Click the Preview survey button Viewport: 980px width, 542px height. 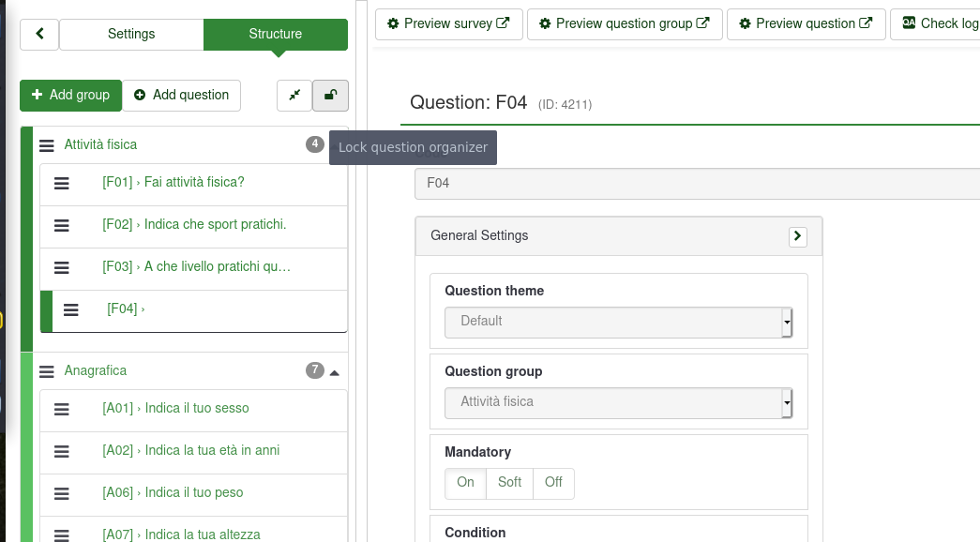pyautogui.click(x=448, y=23)
